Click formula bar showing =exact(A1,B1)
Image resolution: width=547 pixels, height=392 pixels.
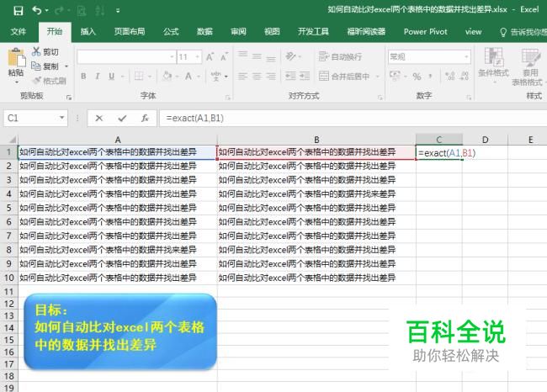click(353, 118)
